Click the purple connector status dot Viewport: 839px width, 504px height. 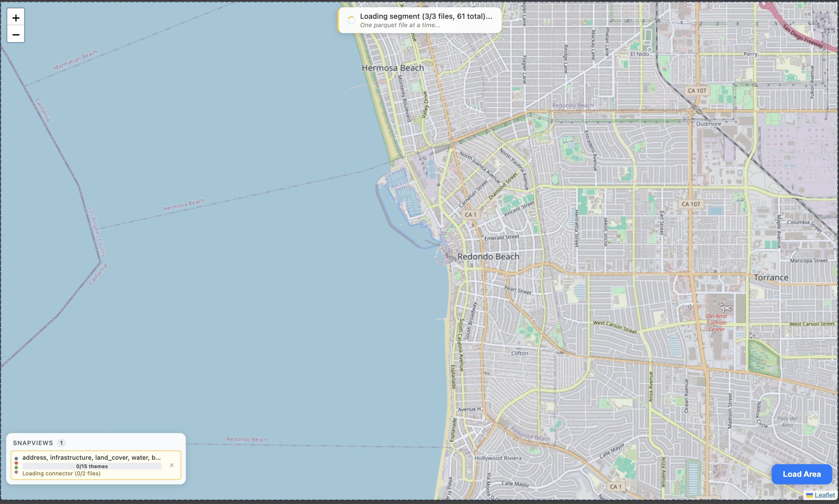[16, 472]
